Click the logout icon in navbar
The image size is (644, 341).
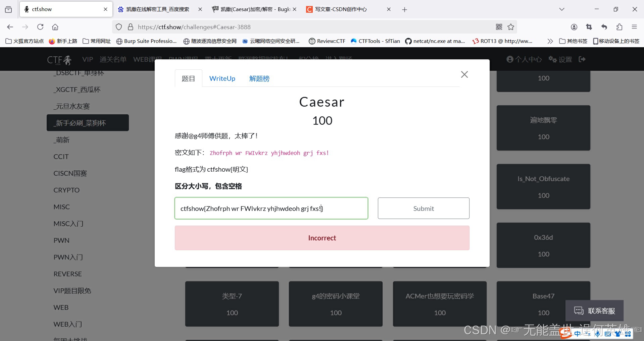tap(582, 59)
